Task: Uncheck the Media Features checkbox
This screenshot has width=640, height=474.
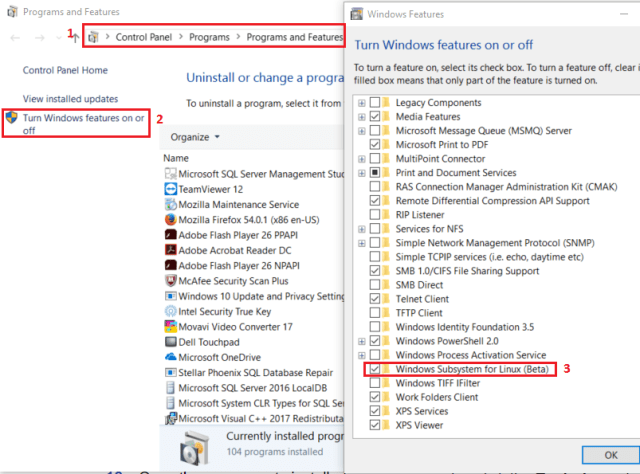Action: (x=375, y=116)
